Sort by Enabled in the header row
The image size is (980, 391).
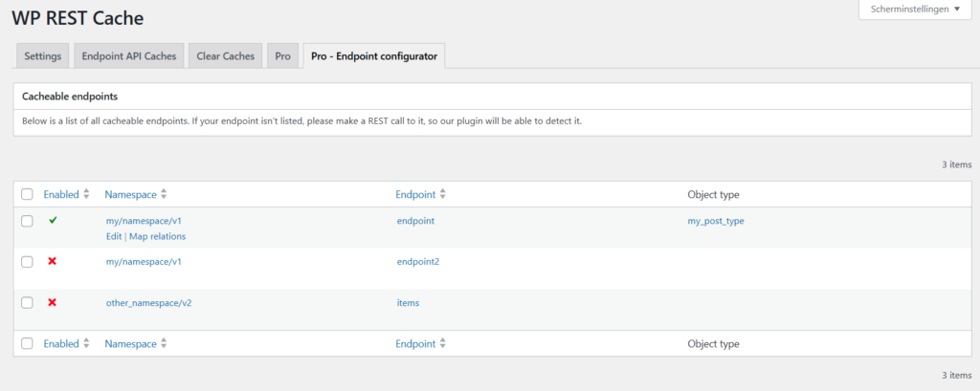[x=61, y=194]
